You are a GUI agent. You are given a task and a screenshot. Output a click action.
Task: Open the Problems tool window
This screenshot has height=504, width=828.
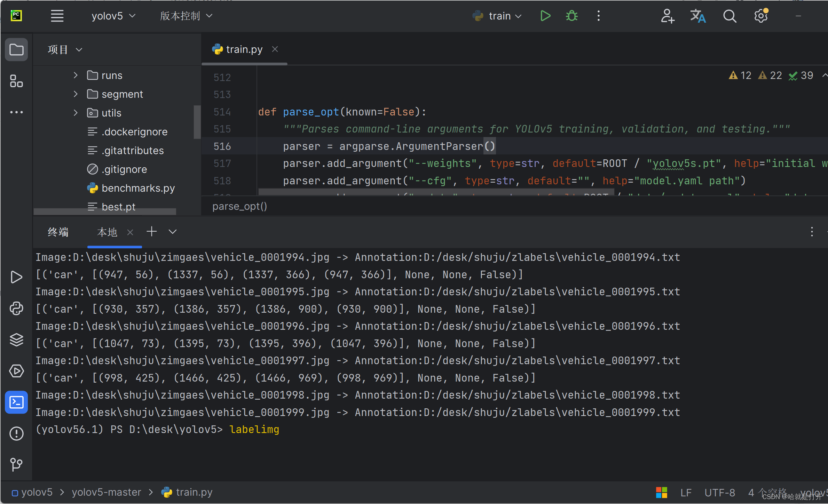pos(16,433)
